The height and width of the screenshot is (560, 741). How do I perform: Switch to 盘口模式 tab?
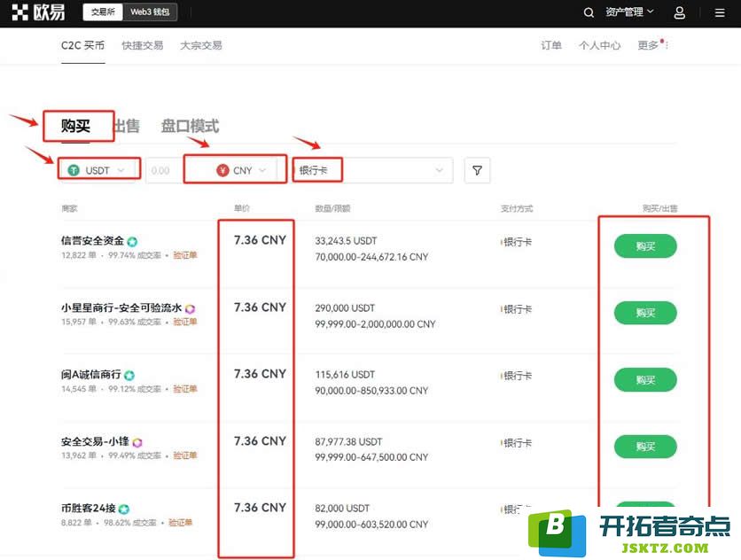tap(190, 126)
